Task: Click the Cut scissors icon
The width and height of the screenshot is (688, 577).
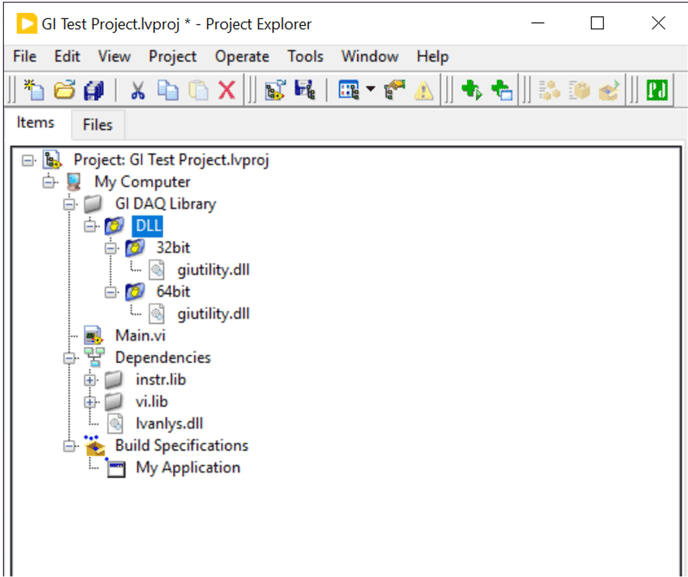Action: 138,91
